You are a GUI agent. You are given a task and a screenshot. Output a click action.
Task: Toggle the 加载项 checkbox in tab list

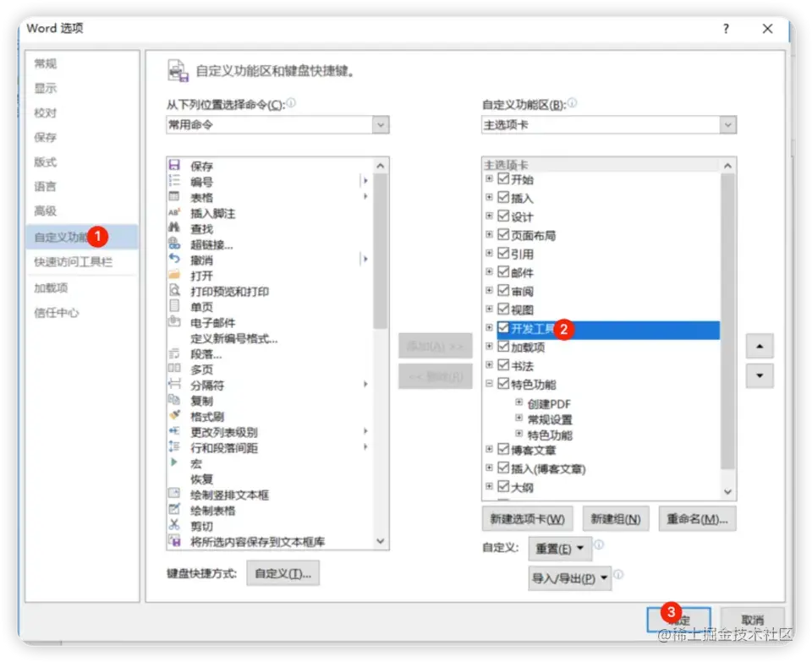coord(503,347)
